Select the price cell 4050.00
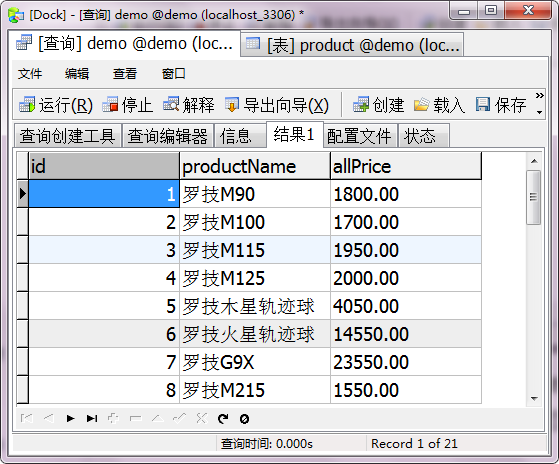 click(406, 306)
